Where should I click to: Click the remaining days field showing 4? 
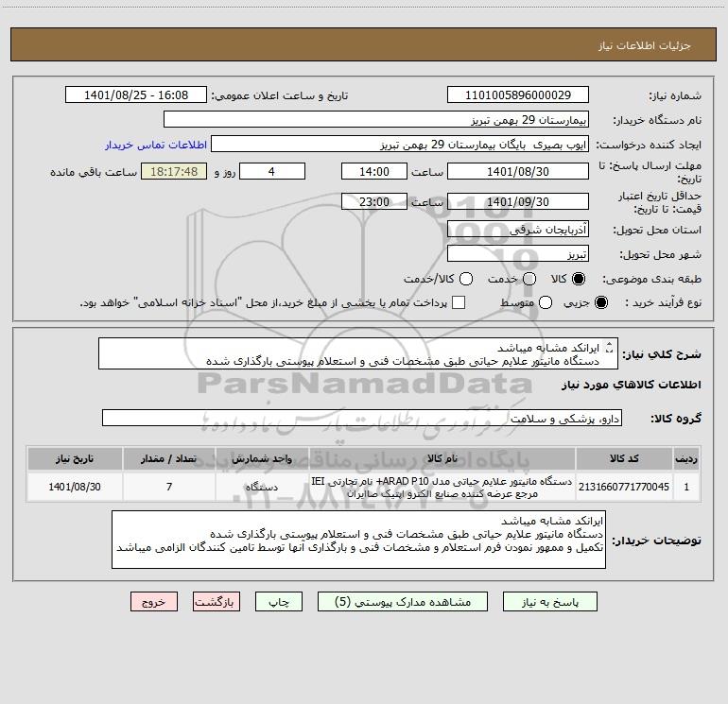point(272,171)
